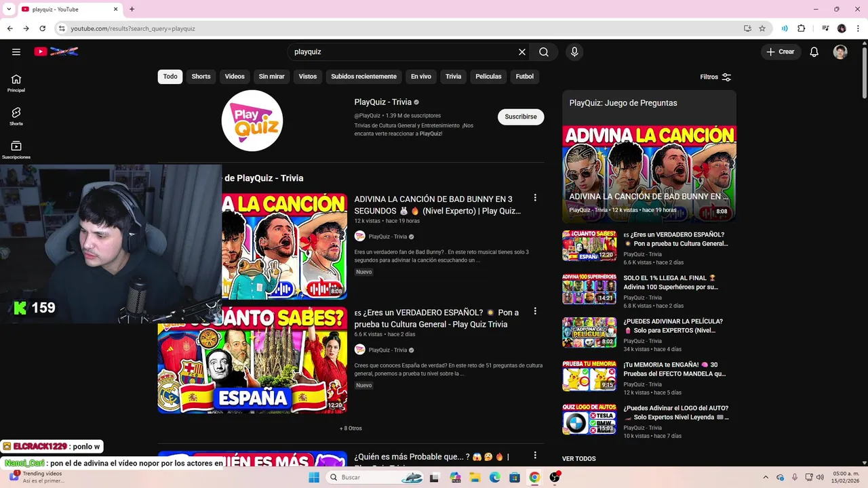Open options menu for Quién es más Probable video
The height and width of the screenshot is (488, 868).
pos(535,455)
